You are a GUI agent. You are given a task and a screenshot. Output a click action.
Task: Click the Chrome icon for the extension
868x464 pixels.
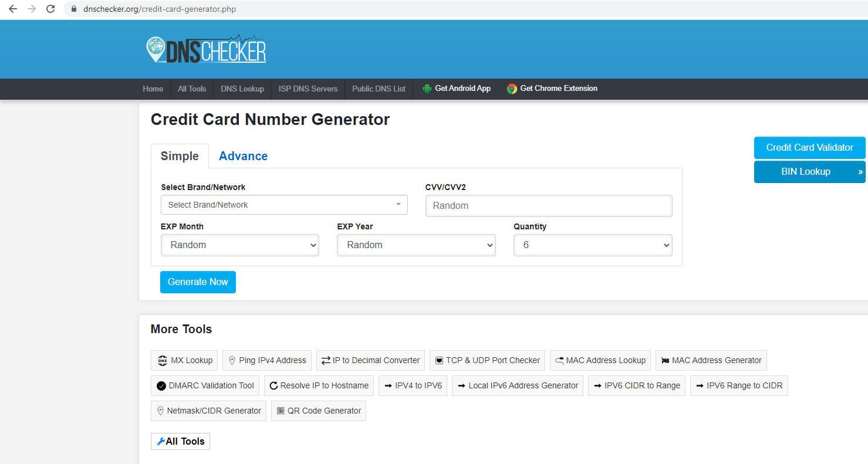click(512, 89)
